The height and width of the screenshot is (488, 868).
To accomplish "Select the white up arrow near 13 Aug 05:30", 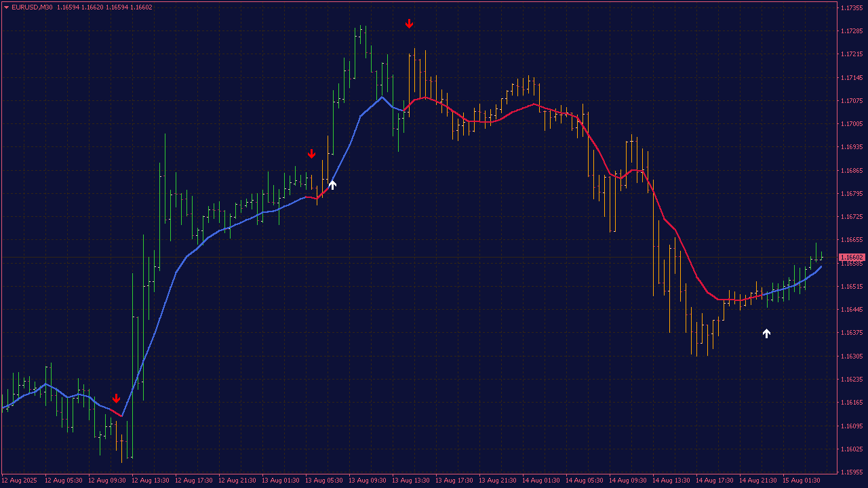I will click(332, 184).
